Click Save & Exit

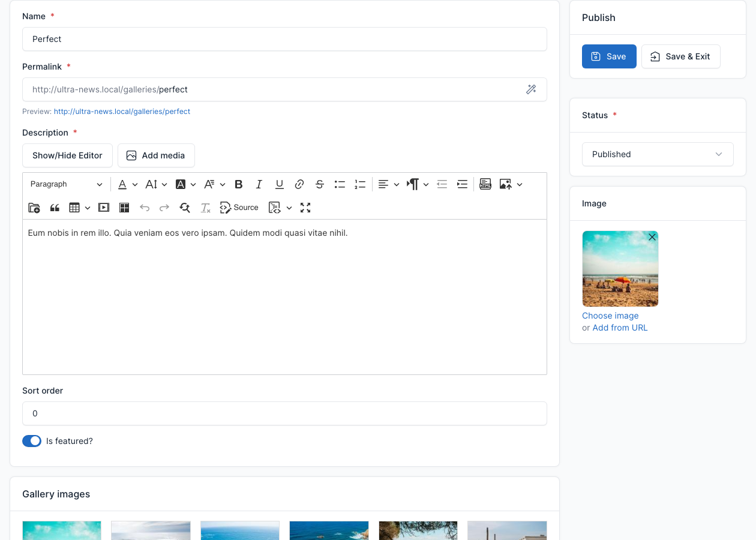(681, 56)
